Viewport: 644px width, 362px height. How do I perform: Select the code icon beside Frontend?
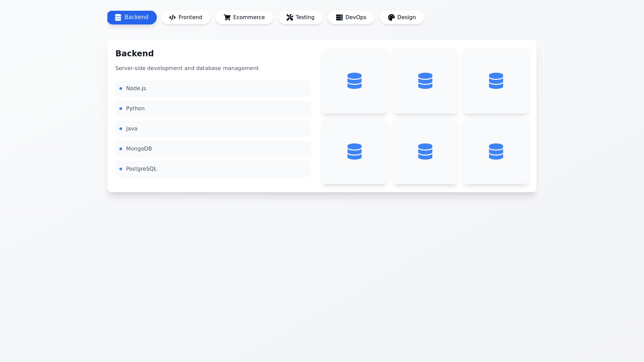tap(172, 17)
